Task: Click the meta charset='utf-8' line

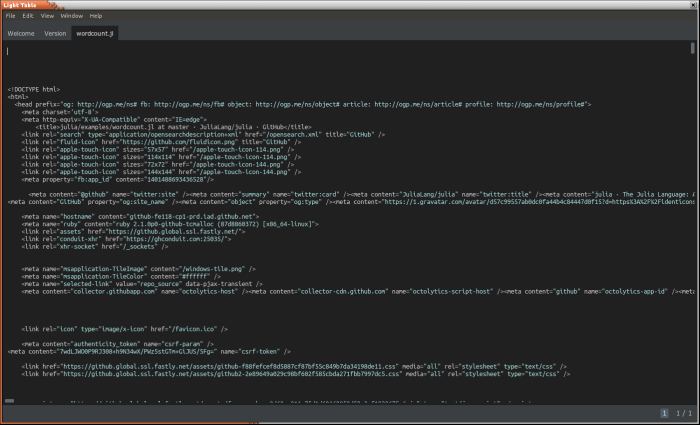Action: coord(59,112)
